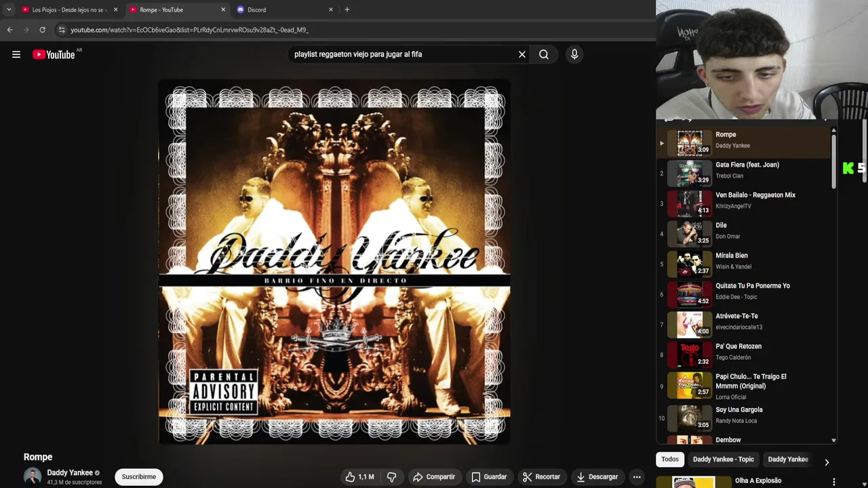Open tab search dropdown arrow

pos(9,9)
